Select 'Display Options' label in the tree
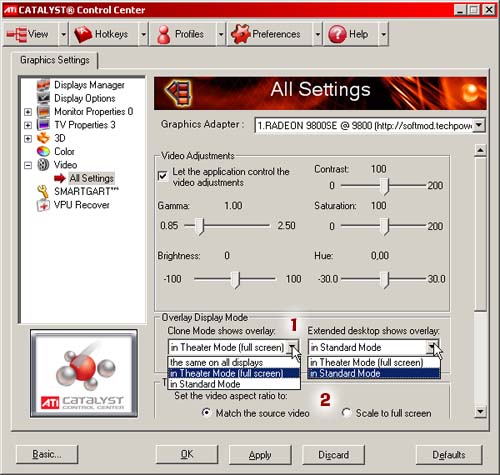Viewport: 500px width, 475px height. [85, 98]
